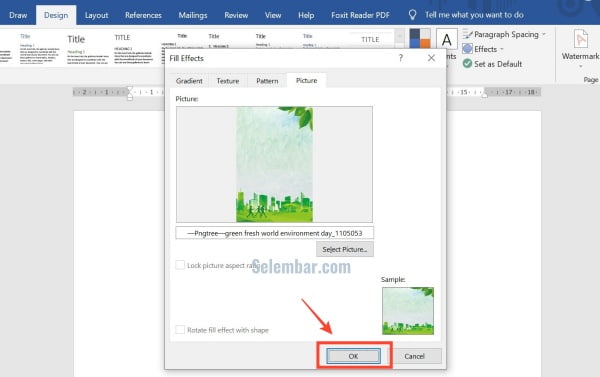Click Set as Default label
Screen dimensions: 600x377
[498, 64]
